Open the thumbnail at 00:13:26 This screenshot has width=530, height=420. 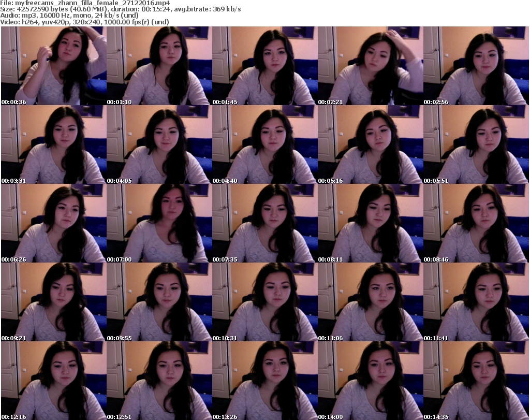(x=264, y=381)
